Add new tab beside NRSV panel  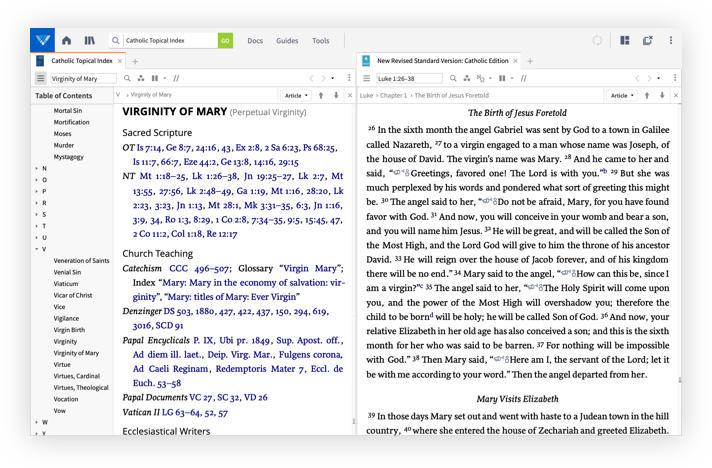[x=530, y=61]
